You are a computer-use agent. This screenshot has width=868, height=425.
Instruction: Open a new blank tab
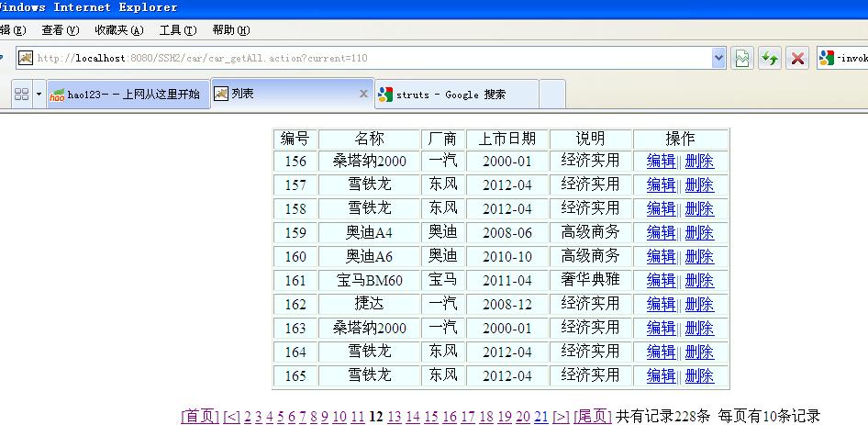click(x=552, y=95)
